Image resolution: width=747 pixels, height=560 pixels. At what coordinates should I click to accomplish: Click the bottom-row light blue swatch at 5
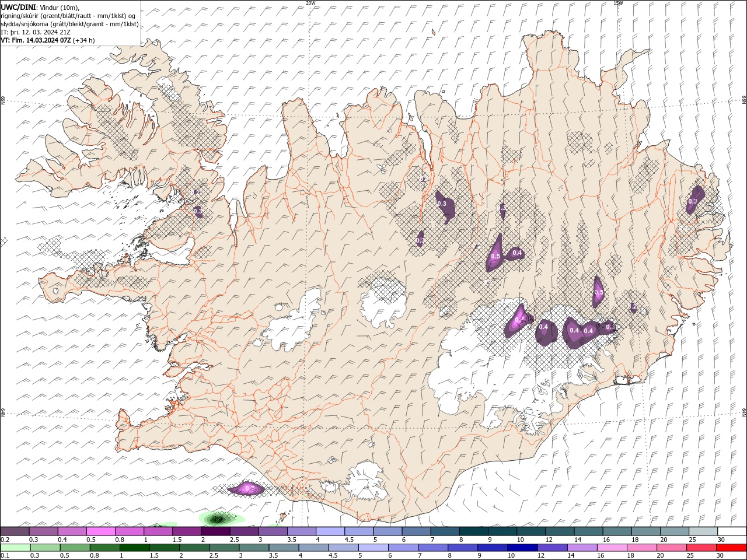(373, 548)
